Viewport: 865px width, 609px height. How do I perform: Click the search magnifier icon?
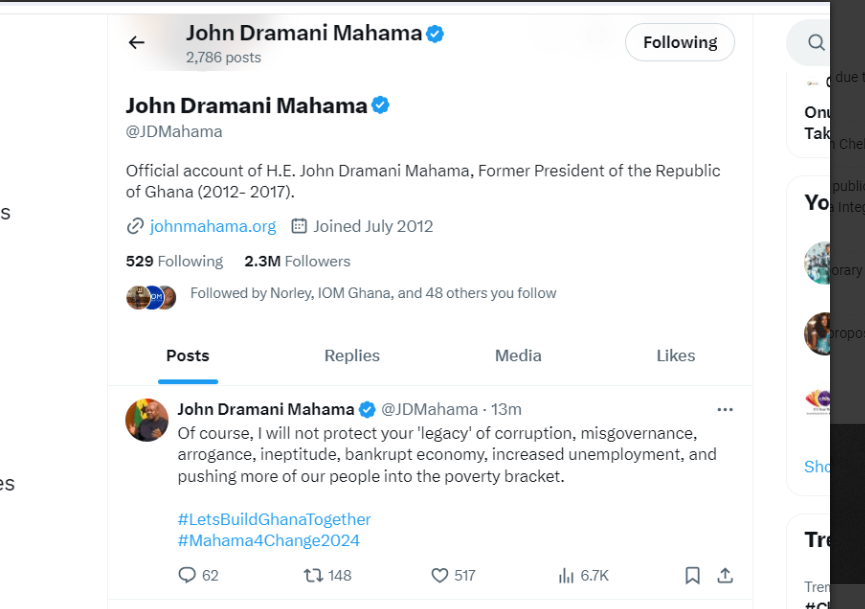pyautogui.click(x=817, y=42)
